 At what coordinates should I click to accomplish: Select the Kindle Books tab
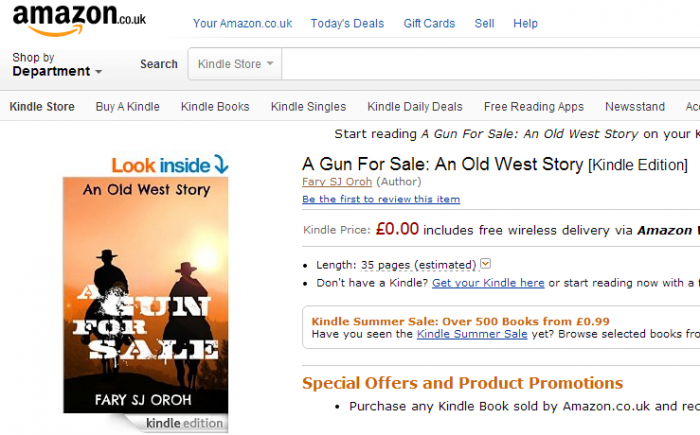215,107
